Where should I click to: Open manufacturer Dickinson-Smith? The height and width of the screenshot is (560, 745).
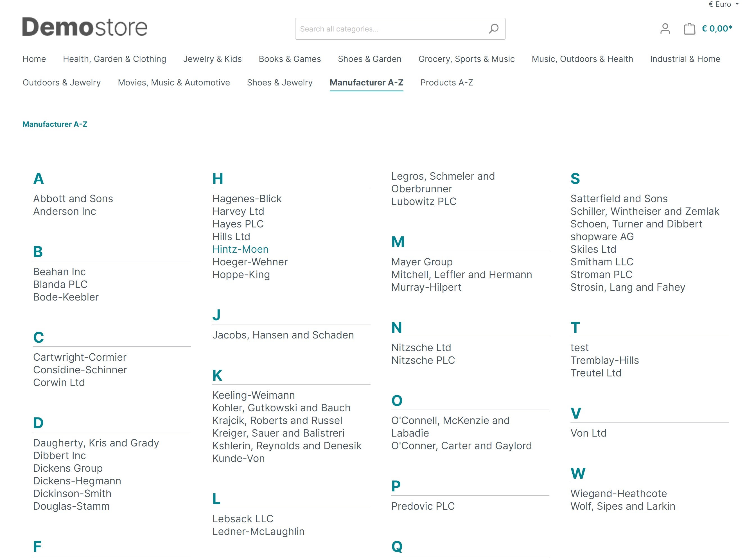click(73, 494)
